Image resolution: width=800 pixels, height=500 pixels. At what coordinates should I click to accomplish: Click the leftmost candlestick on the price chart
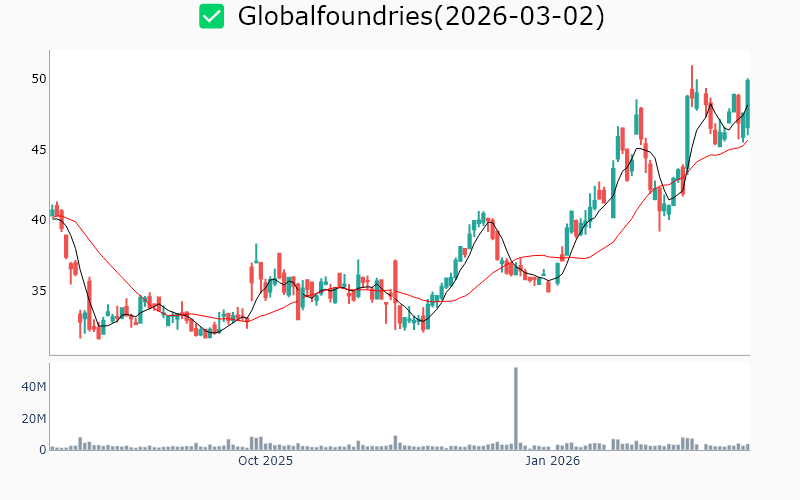[51, 211]
